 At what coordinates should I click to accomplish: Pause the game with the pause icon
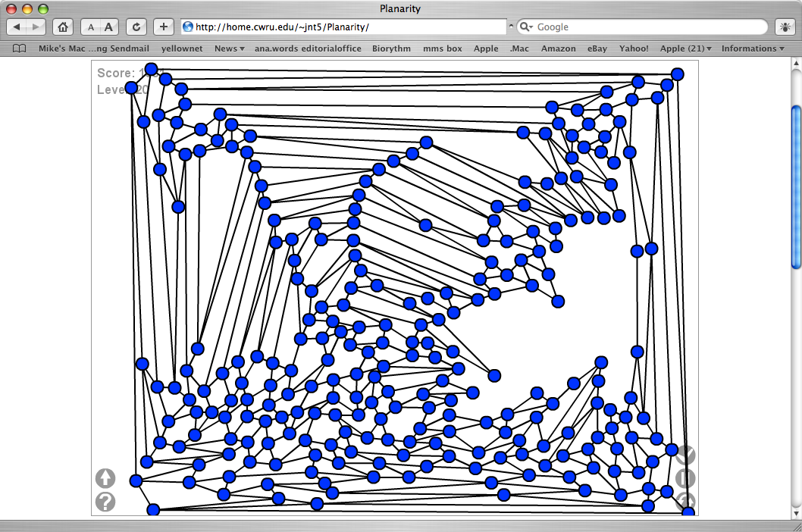(x=685, y=478)
